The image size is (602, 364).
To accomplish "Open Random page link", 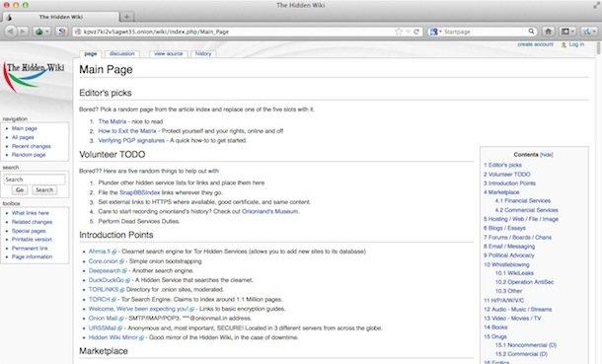I will (29, 155).
